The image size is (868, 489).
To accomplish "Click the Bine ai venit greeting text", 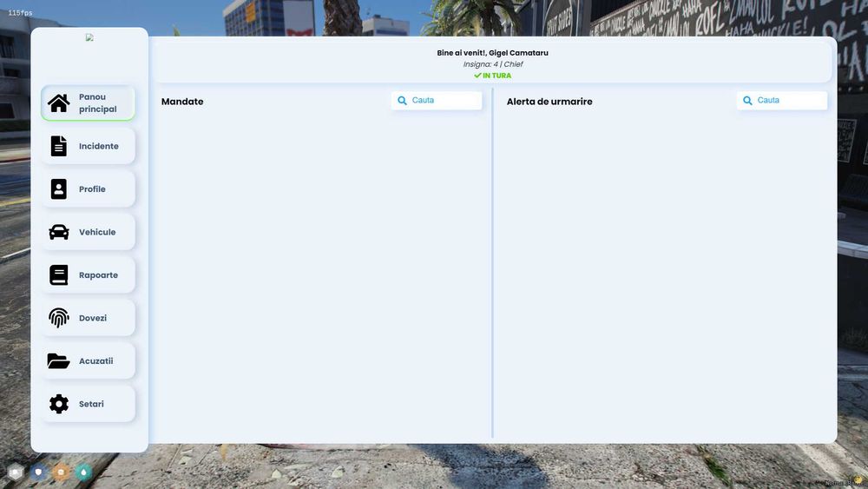I will 493,53.
